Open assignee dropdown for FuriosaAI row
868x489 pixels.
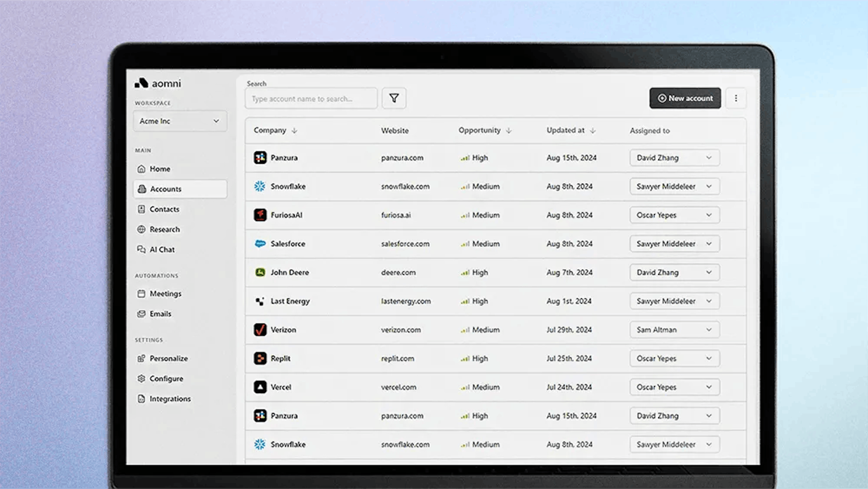674,215
